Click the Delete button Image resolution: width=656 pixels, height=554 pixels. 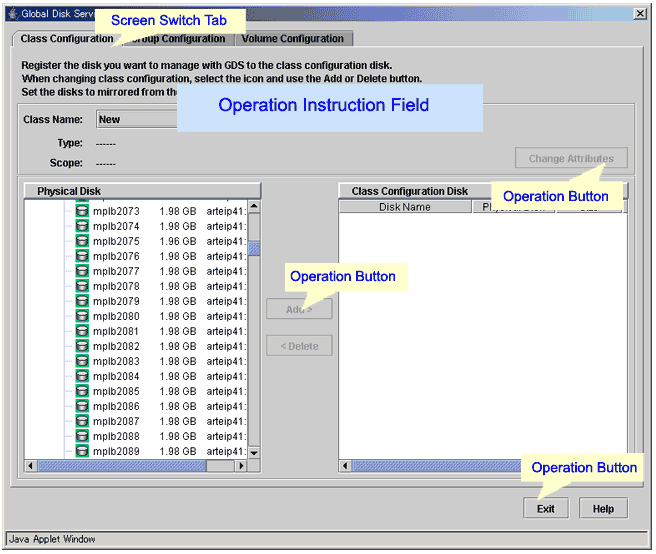coord(299,346)
